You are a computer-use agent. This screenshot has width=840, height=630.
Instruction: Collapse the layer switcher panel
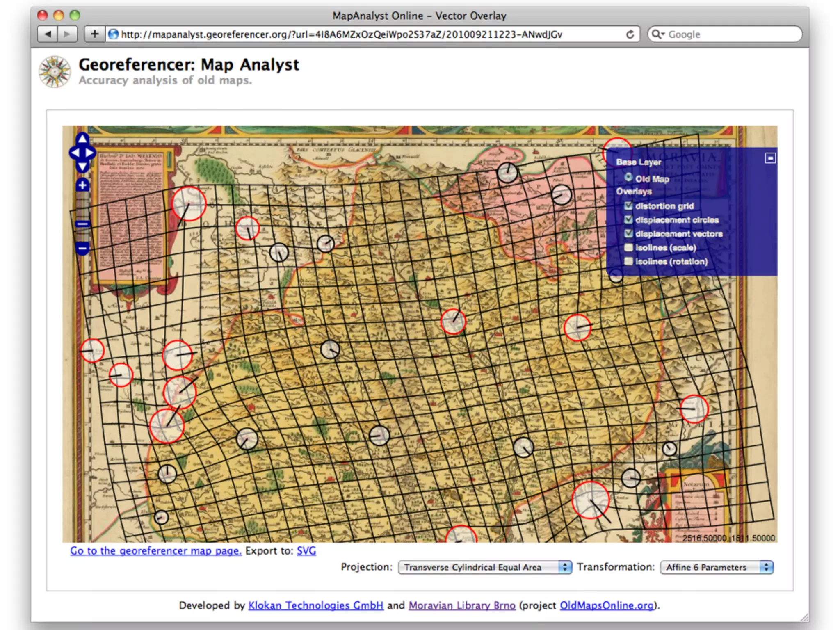click(x=770, y=158)
